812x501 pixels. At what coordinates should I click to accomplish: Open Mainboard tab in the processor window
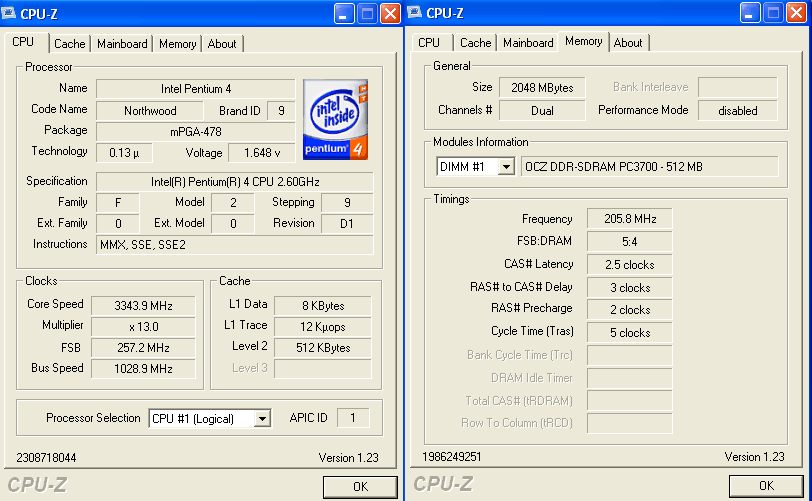[122, 44]
